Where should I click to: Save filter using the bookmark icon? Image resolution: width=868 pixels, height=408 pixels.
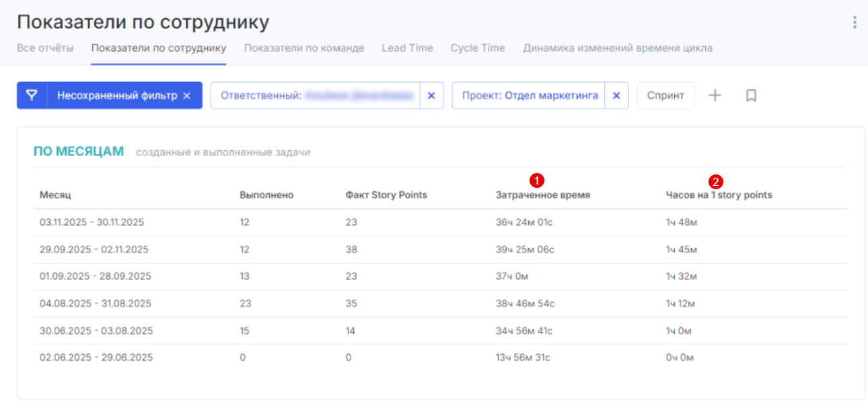pyautogui.click(x=751, y=96)
